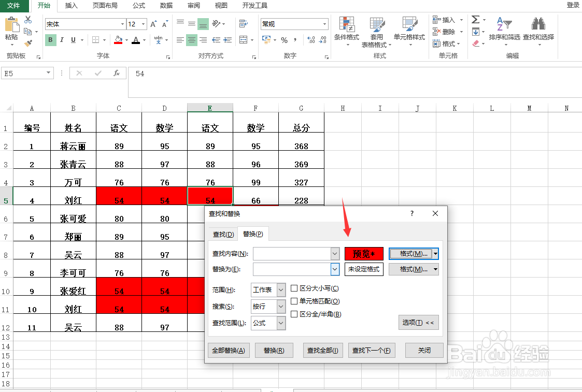Click the AutoSum sigma icon

pos(475,20)
